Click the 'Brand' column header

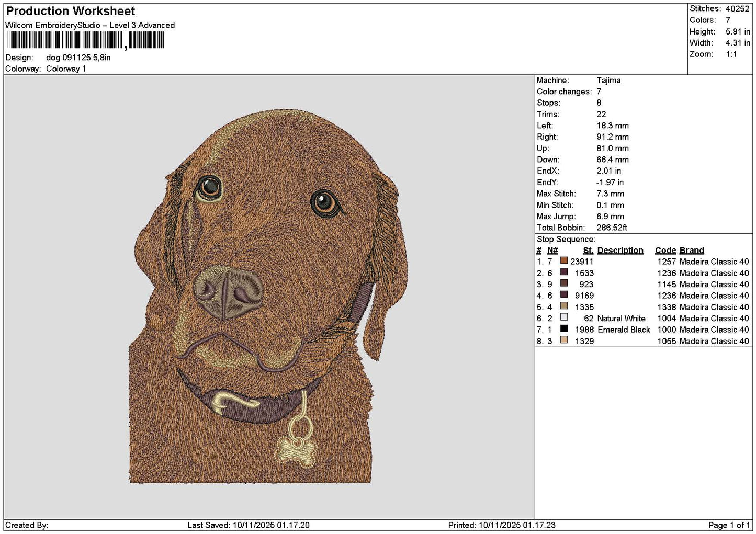(692, 251)
